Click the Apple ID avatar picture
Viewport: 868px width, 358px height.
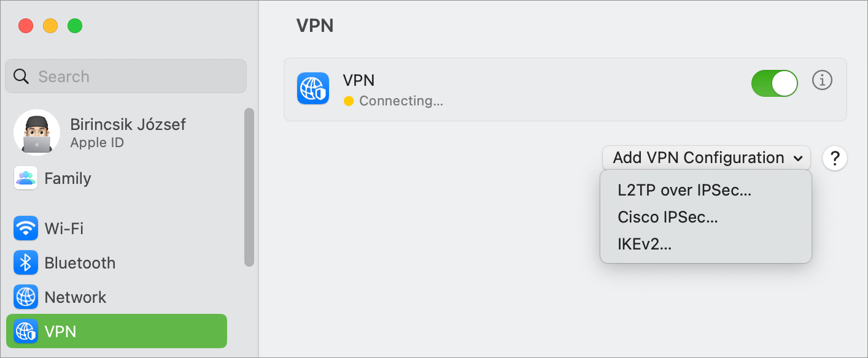[x=37, y=132]
